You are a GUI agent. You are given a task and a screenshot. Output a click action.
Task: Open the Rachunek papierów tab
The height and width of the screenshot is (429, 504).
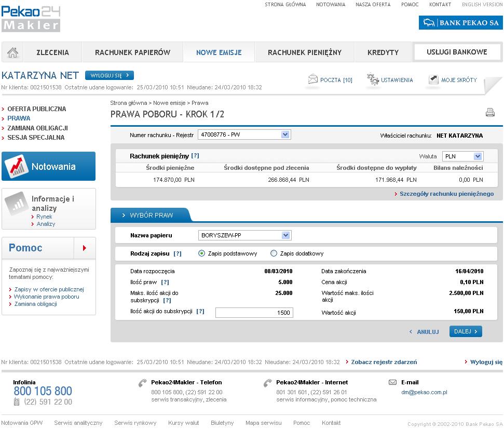coord(132,52)
